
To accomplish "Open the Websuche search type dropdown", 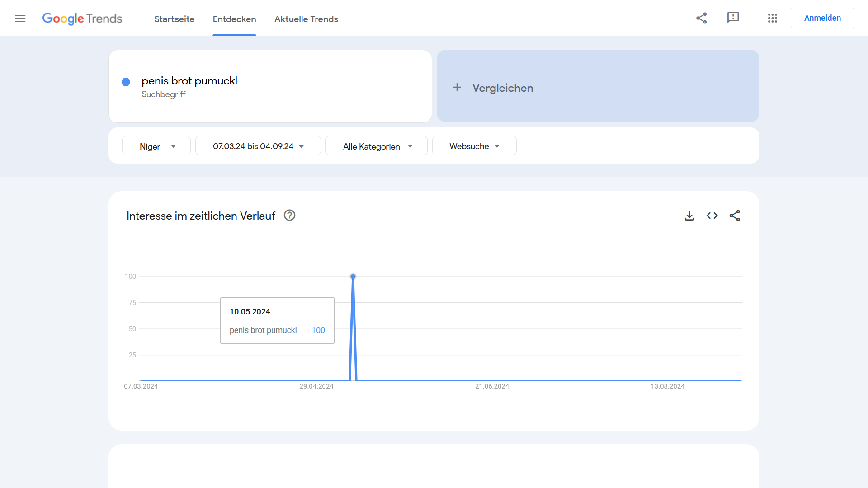I will coord(474,145).
